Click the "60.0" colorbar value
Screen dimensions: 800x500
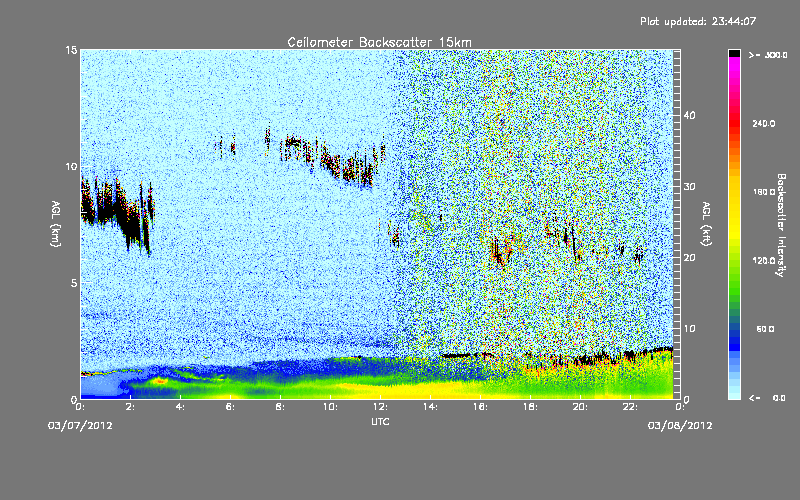[x=765, y=329]
